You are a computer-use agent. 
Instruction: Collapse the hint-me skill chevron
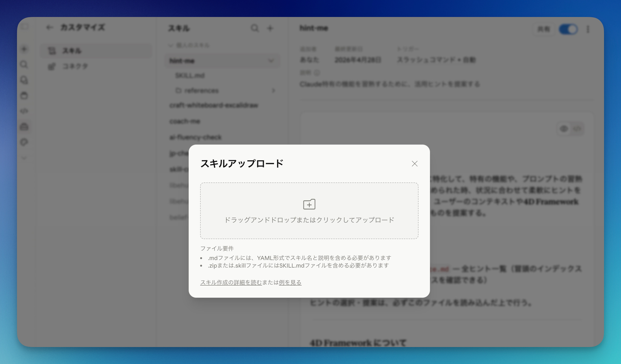[x=271, y=61]
